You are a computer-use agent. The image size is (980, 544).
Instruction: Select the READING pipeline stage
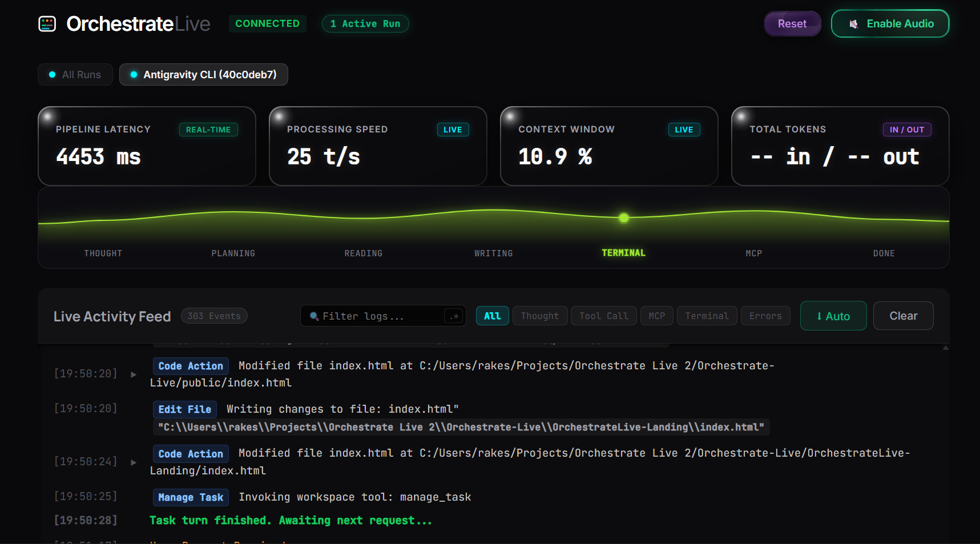pyautogui.click(x=364, y=253)
